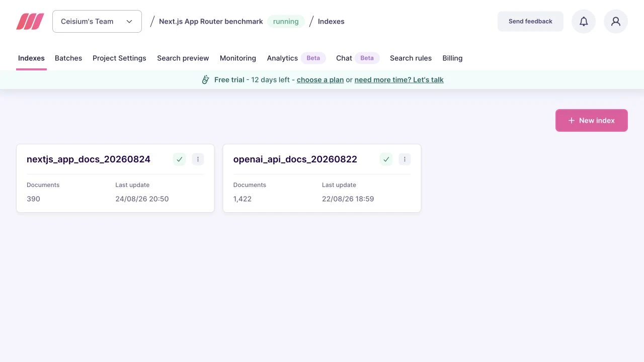644x362 pixels.
Task: Open the nextjs_app_docs_20260824 index
Action: tap(89, 159)
